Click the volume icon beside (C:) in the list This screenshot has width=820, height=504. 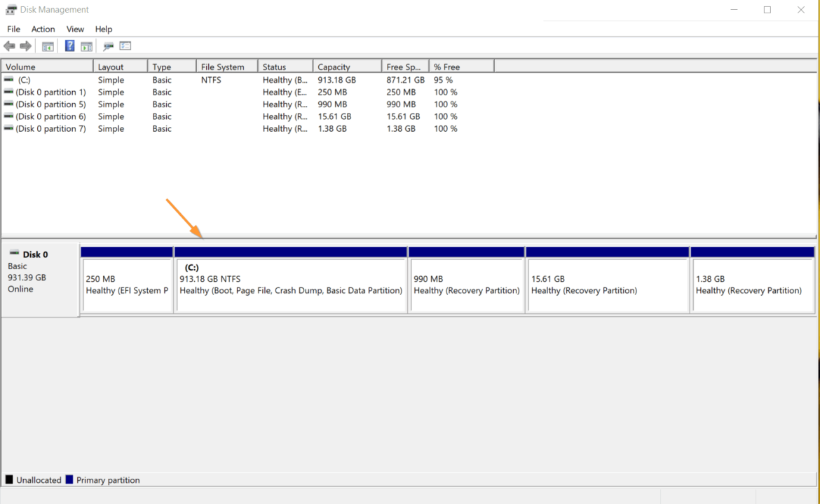pyautogui.click(x=8, y=79)
